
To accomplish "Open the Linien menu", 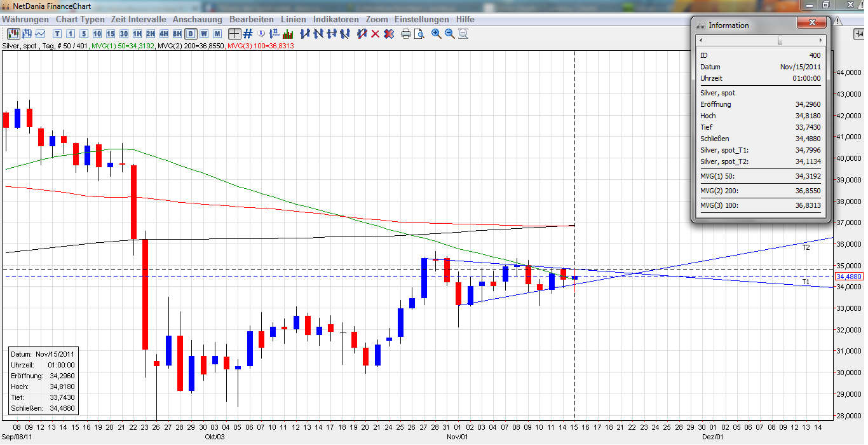I will click(294, 20).
